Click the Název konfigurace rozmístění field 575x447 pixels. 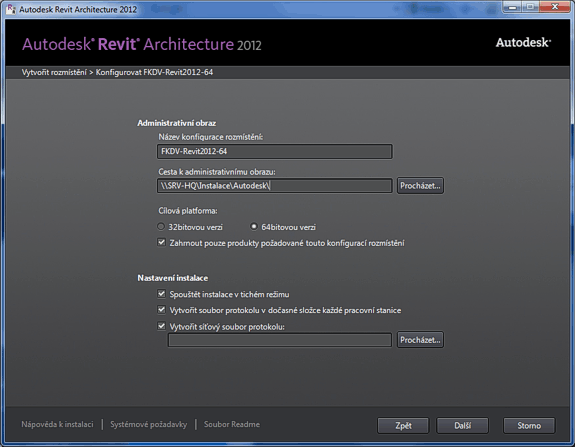[x=275, y=151]
